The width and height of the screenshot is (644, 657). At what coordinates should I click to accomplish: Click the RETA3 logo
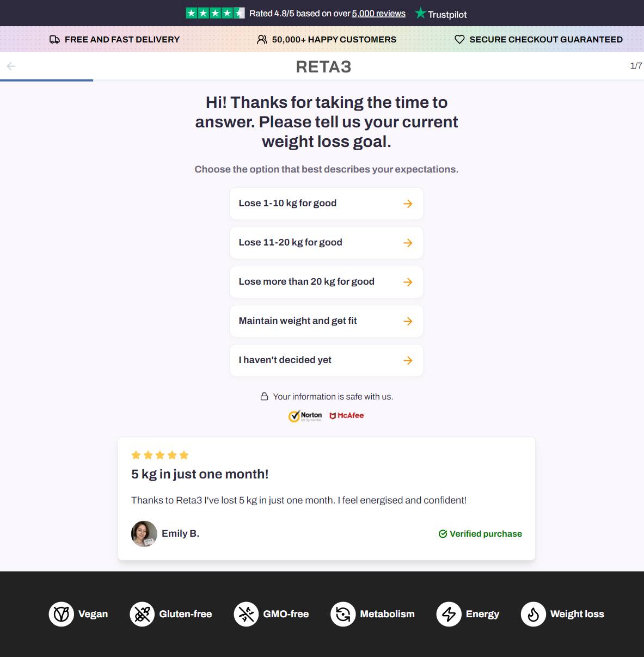click(323, 67)
